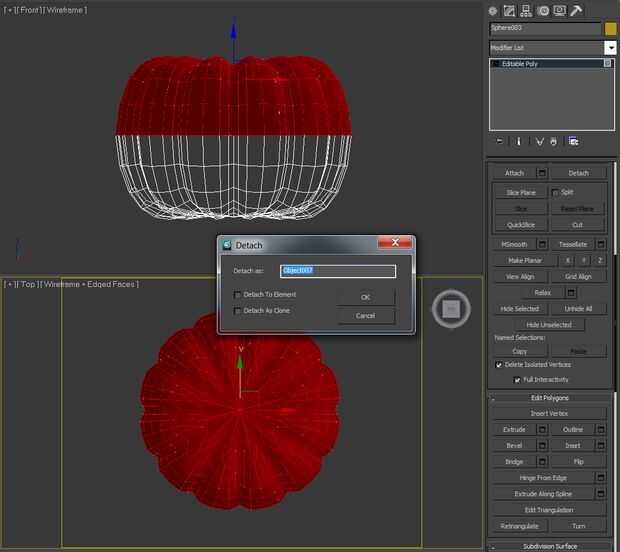Click the Pin Stack icon
Screen dimensions: 620x552
(x=500, y=142)
